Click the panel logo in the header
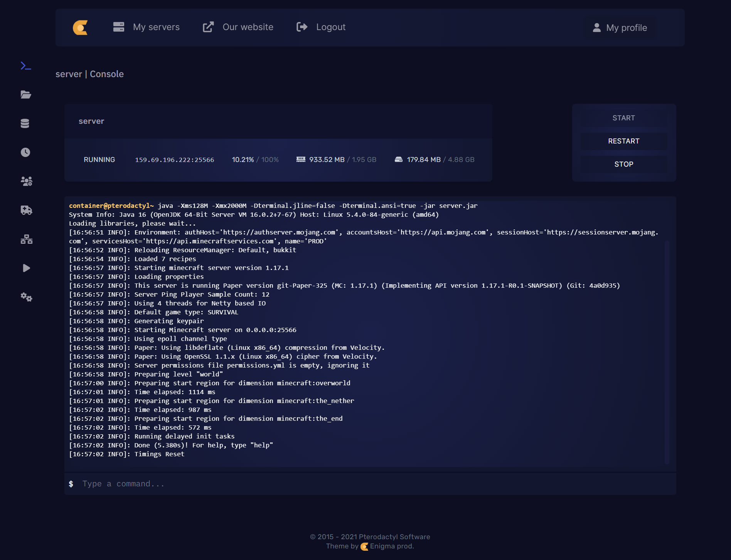 [81, 27]
